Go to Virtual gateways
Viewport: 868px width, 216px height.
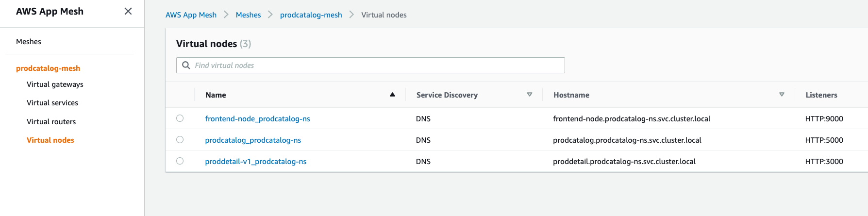coord(55,84)
